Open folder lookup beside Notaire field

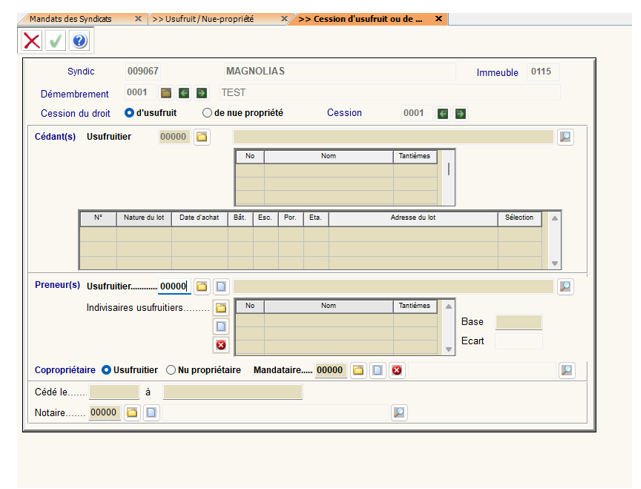click(131, 412)
